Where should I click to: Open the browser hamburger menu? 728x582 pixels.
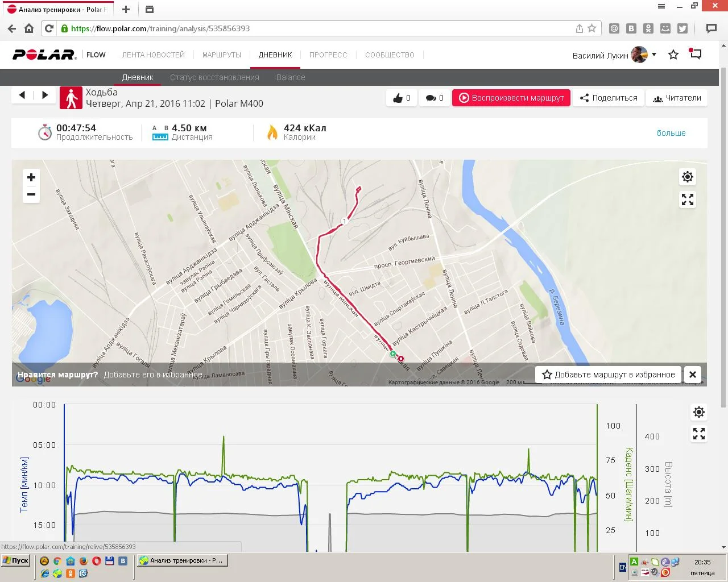[x=661, y=6]
